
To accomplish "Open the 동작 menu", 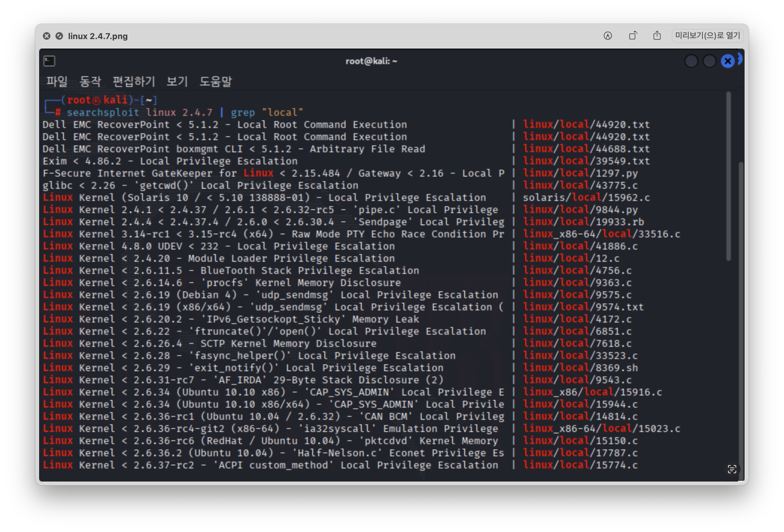I will coord(90,81).
